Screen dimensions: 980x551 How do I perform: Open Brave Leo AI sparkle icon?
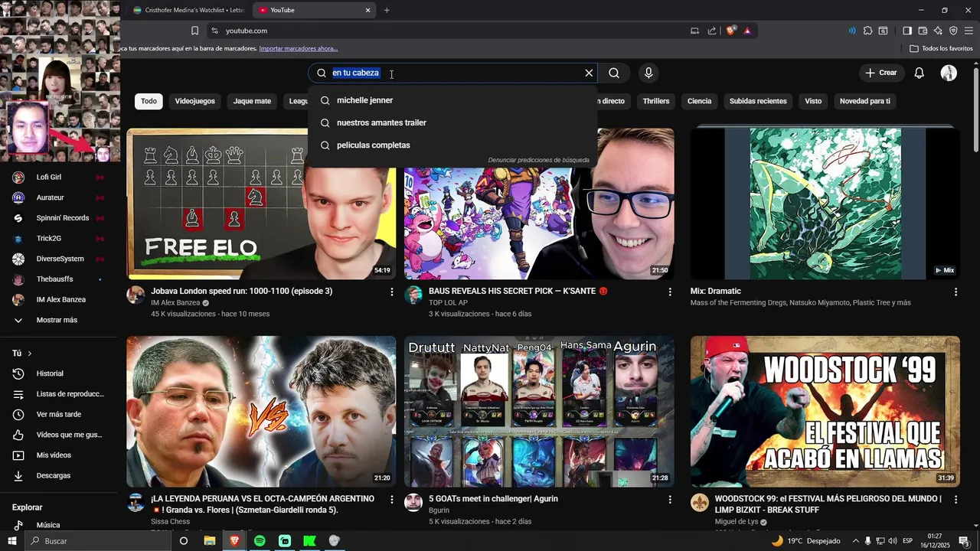[x=938, y=31]
